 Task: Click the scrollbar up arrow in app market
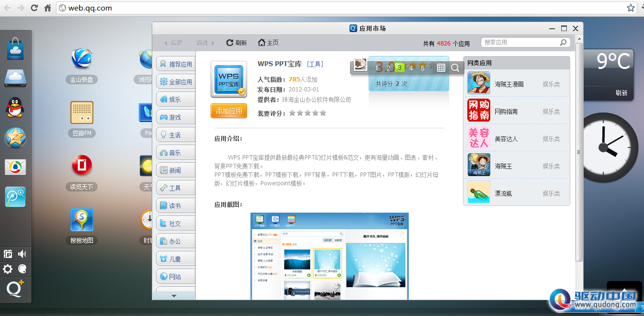(579, 38)
